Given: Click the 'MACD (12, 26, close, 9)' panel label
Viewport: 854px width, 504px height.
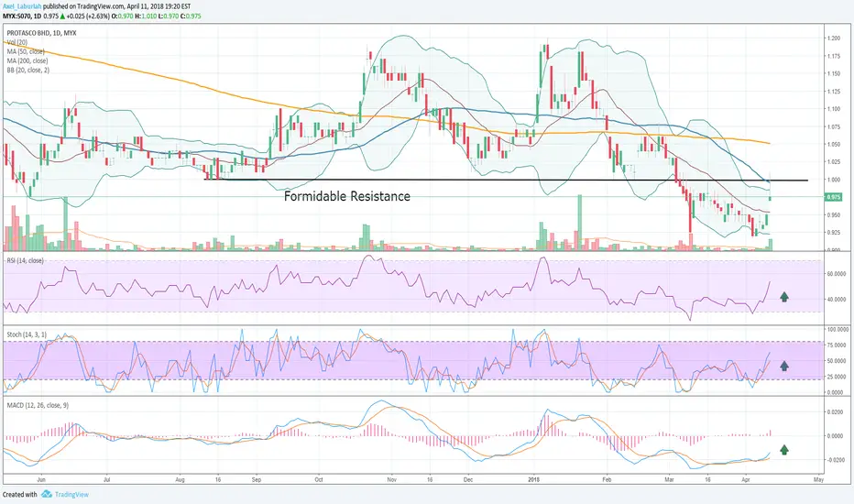Looking at the screenshot, I should [x=38, y=405].
